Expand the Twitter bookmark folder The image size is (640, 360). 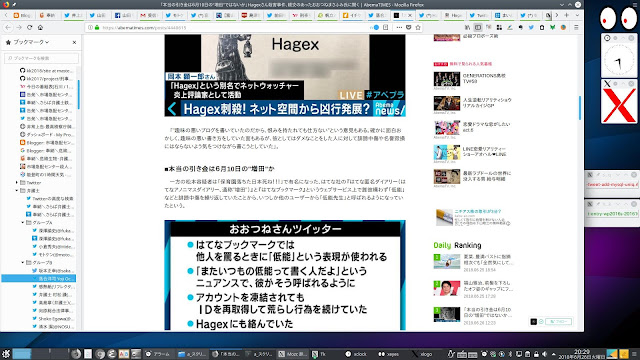click(17, 182)
